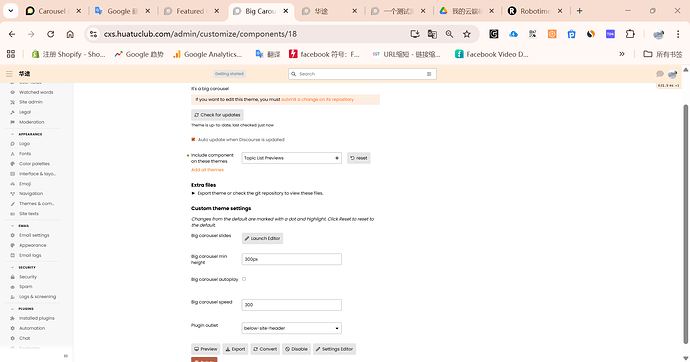The height and width of the screenshot is (362, 690).
Task: Click the Preview button
Action: click(x=206, y=349)
